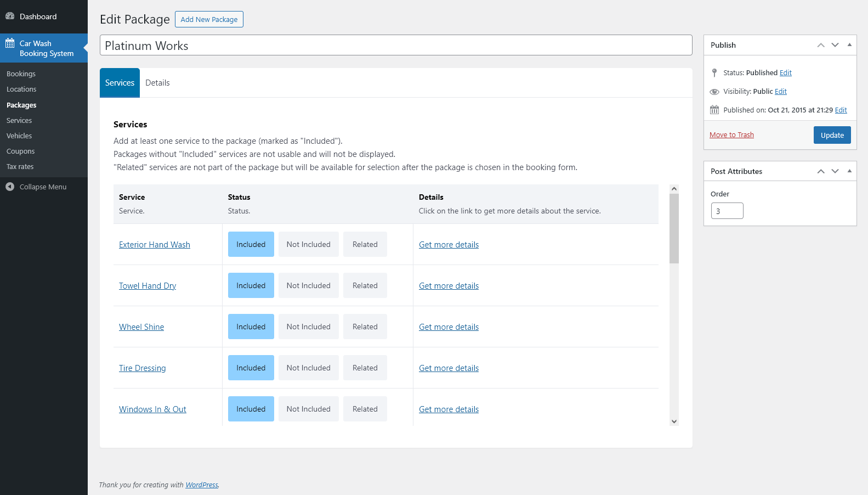
Task: Mark Wheel Shine as Related
Action: click(365, 327)
